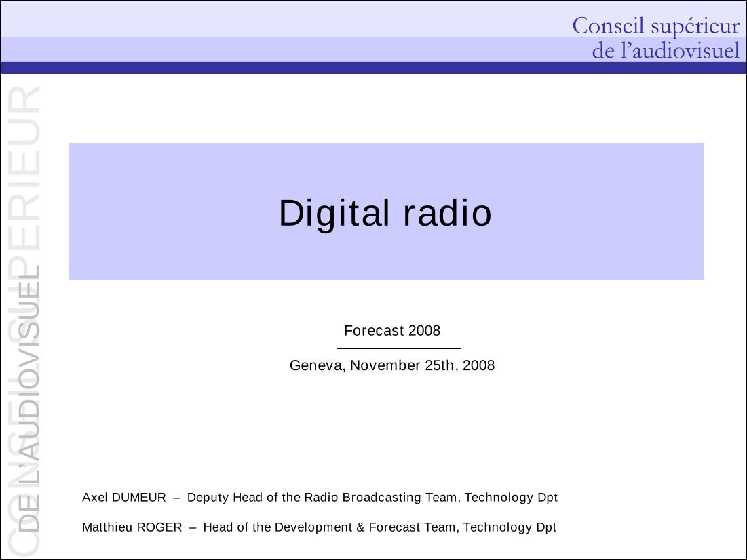747x560 pixels.
Task: Click the 'Conseil supérieur de l'audiovisuel' header logo
Action: (x=656, y=38)
